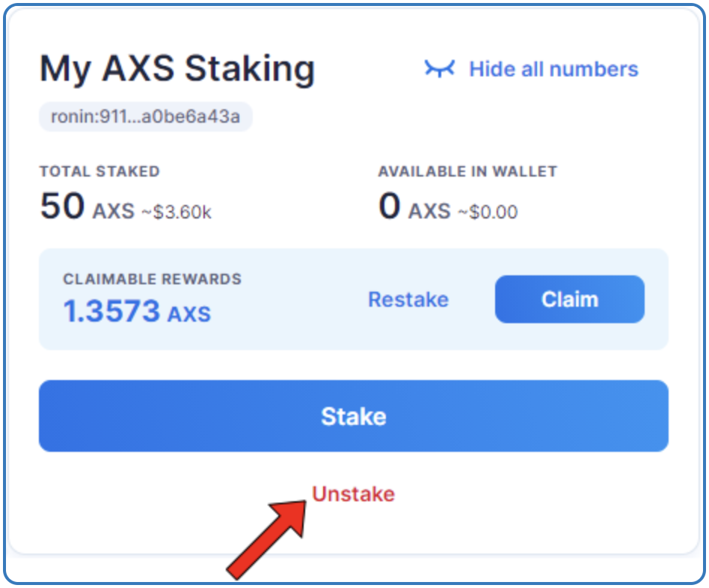The image size is (709, 588).
Task: Click the AXS unit beside total staked 50
Action: 114,211
